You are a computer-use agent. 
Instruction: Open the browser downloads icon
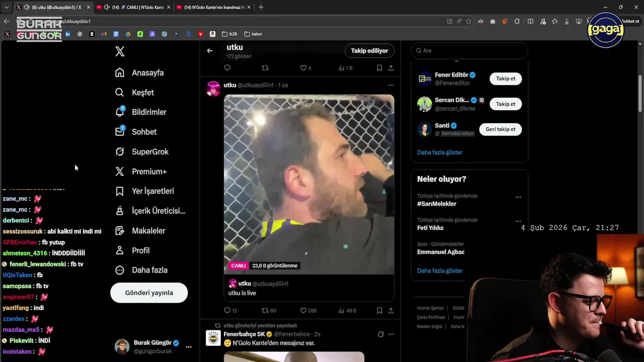click(567, 21)
